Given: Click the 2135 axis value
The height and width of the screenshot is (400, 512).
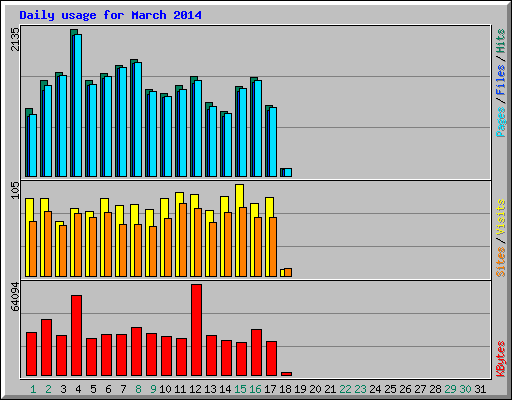Looking at the screenshot, I should tap(15, 39).
